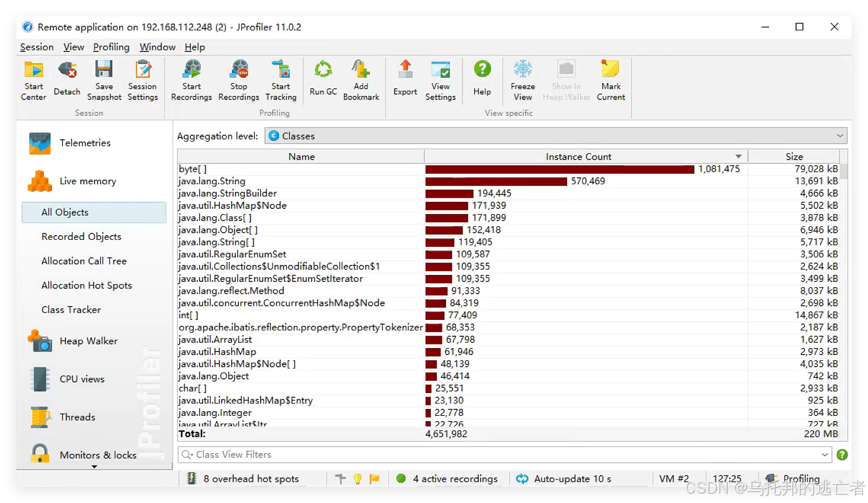Open the View menu
The image size is (868, 503).
tap(74, 47)
